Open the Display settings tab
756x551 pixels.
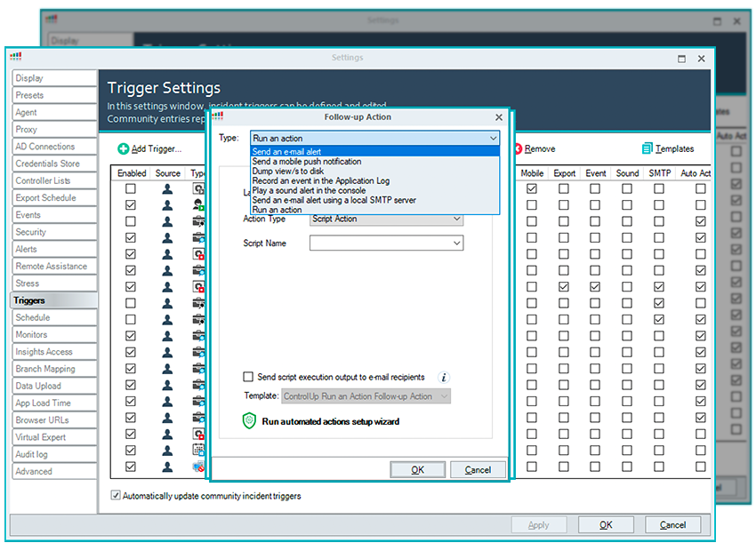click(54, 78)
